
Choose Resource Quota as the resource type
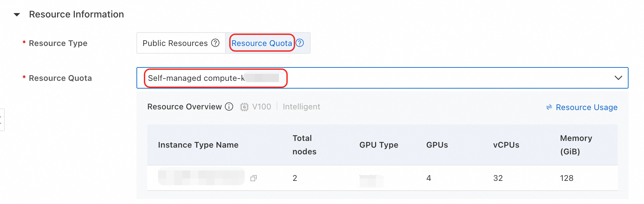(261, 43)
